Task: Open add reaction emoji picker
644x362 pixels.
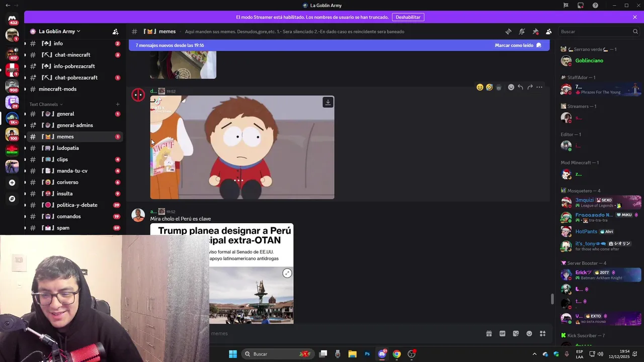Action: tap(511, 87)
